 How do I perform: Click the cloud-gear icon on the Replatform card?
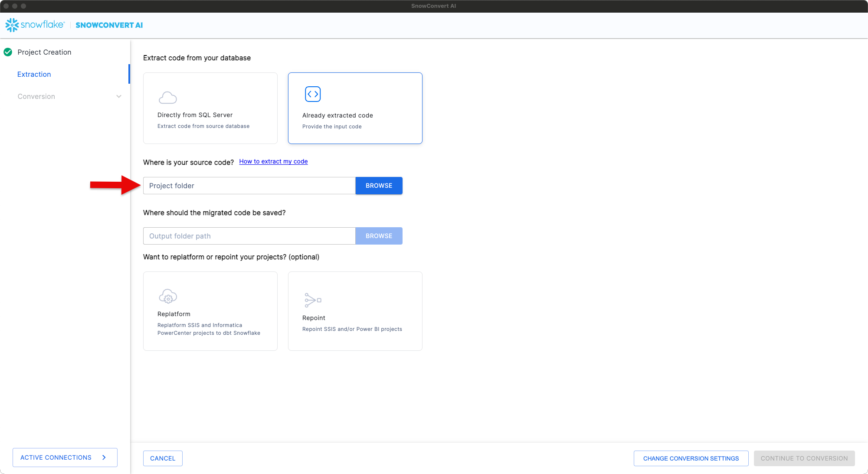[x=168, y=296]
